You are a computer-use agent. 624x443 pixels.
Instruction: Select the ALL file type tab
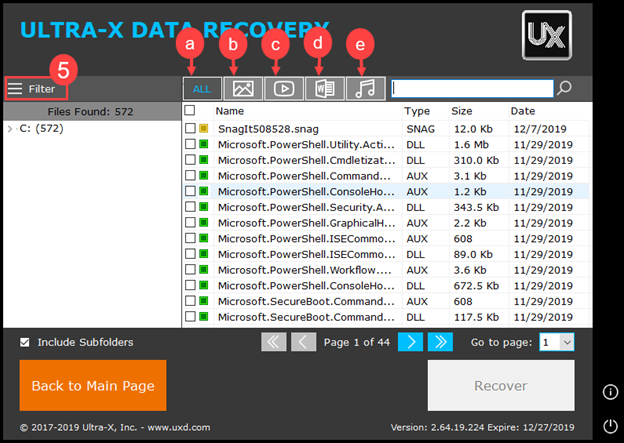pos(202,88)
